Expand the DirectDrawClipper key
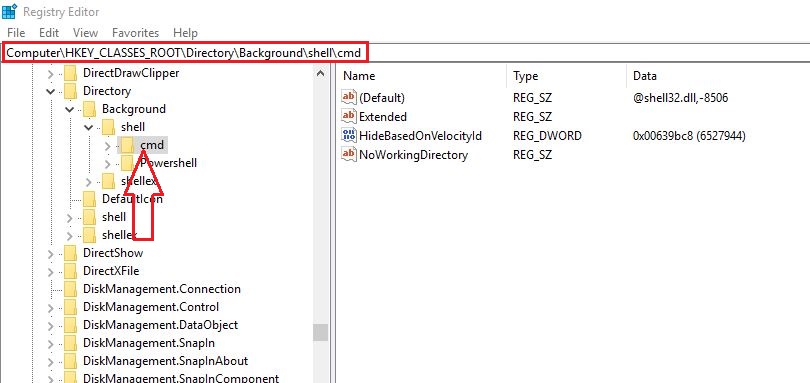 (50, 73)
